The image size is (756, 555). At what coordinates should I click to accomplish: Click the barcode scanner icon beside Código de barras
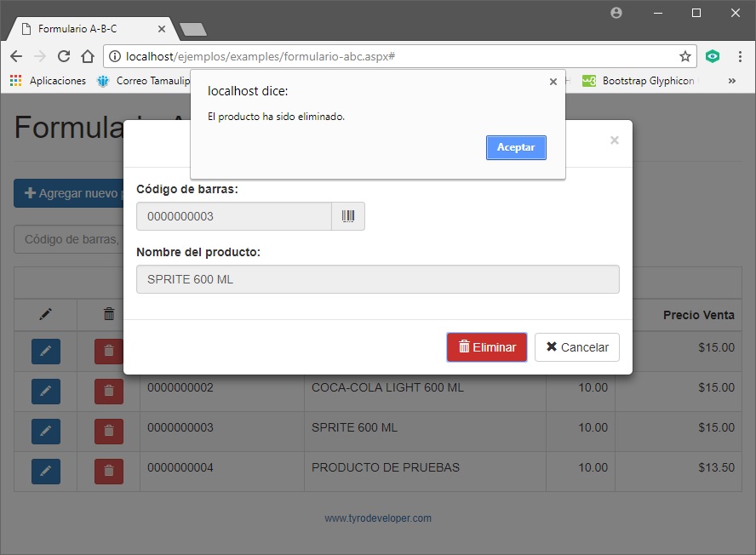pyautogui.click(x=349, y=215)
